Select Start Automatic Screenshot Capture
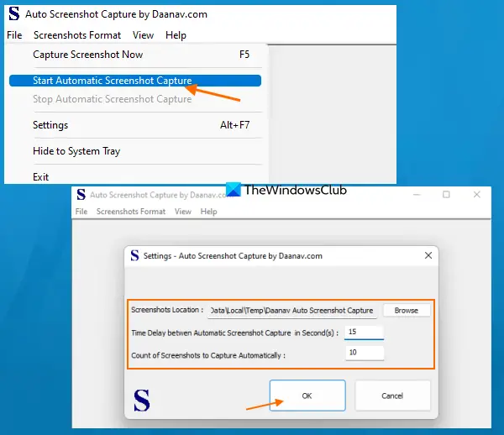 135,81
